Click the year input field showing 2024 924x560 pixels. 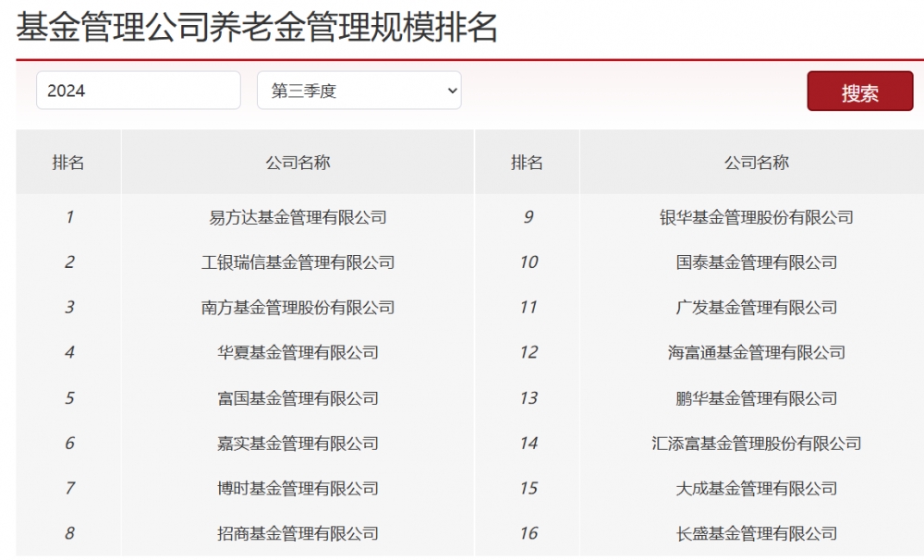[x=139, y=91]
